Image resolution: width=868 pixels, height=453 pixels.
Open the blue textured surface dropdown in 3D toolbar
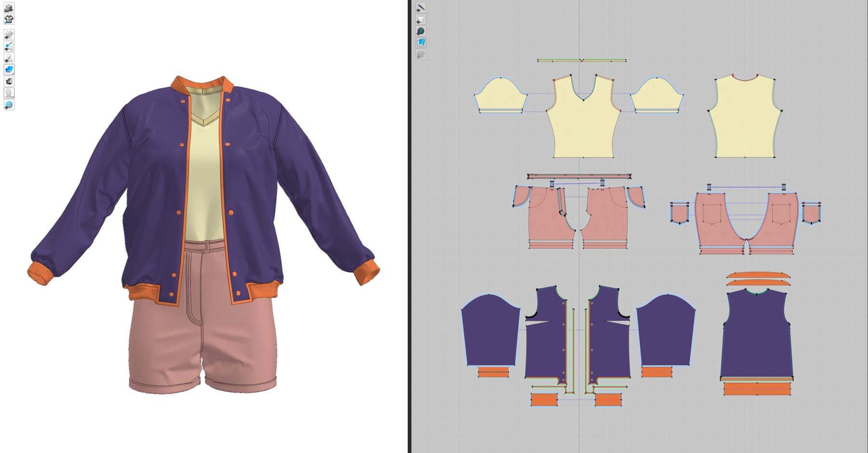click(9, 70)
